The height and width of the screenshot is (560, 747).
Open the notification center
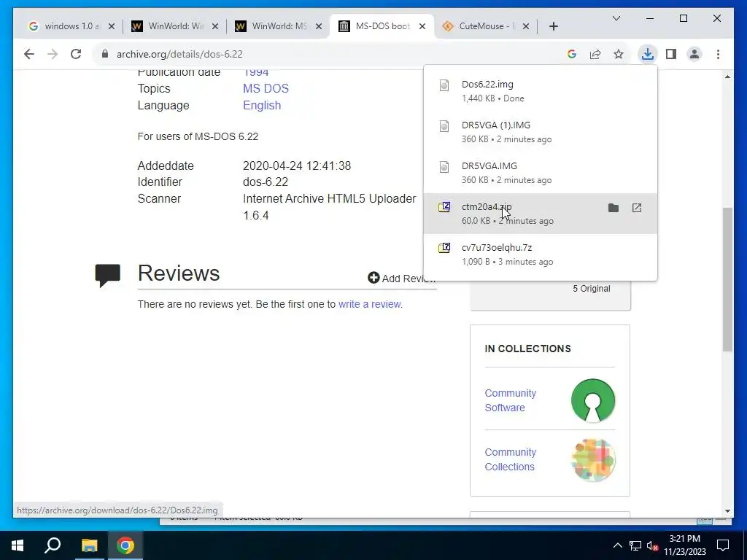pos(723,545)
